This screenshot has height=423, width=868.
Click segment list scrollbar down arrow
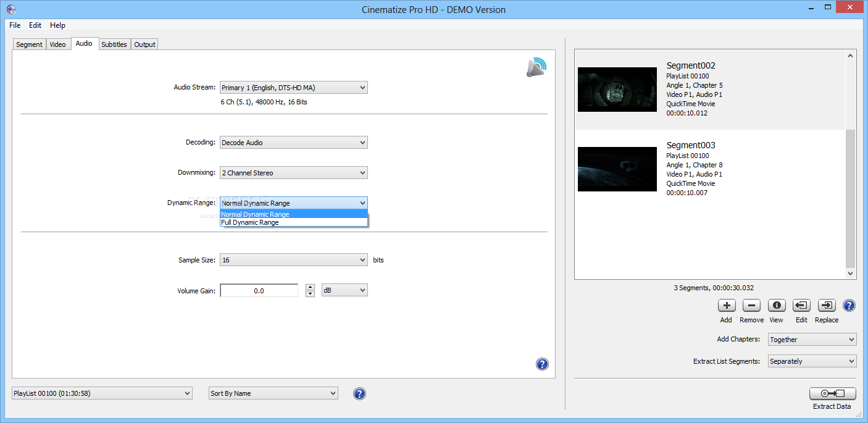(x=851, y=274)
